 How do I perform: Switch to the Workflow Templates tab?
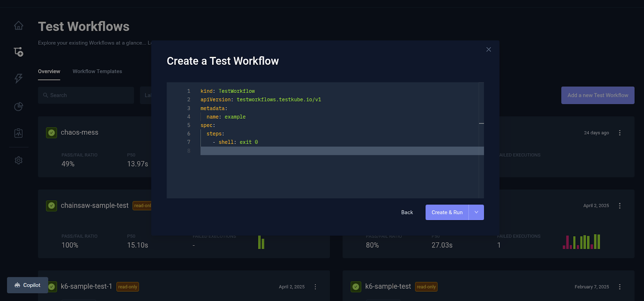[97, 71]
